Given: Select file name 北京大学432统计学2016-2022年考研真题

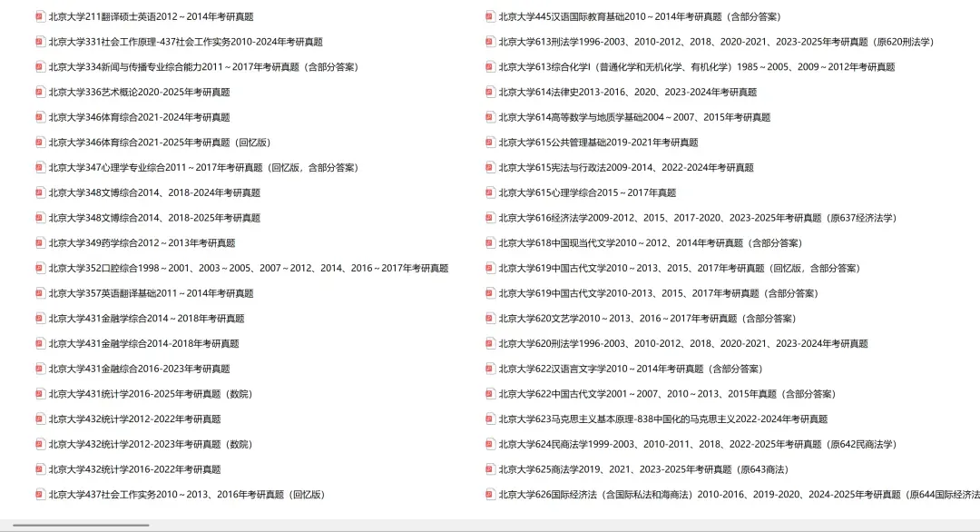Looking at the screenshot, I should pyautogui.click(x=135, y=469).
